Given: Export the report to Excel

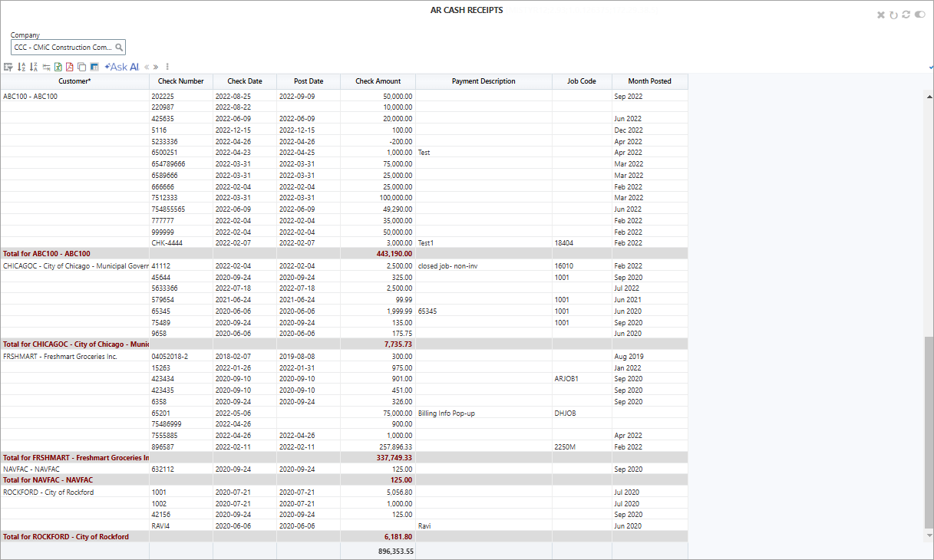Looking at the screenshot, I should point(58,67).
